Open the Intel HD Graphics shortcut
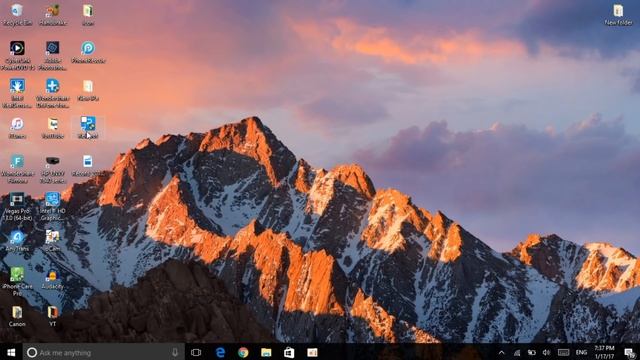This screenshot has height=360, width=640. [53, 207]
